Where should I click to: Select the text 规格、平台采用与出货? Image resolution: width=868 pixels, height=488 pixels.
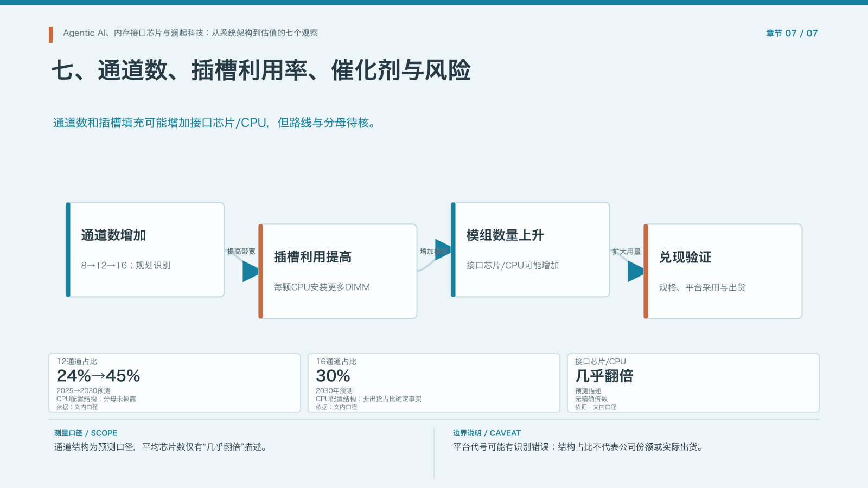(x=702, y=287)
